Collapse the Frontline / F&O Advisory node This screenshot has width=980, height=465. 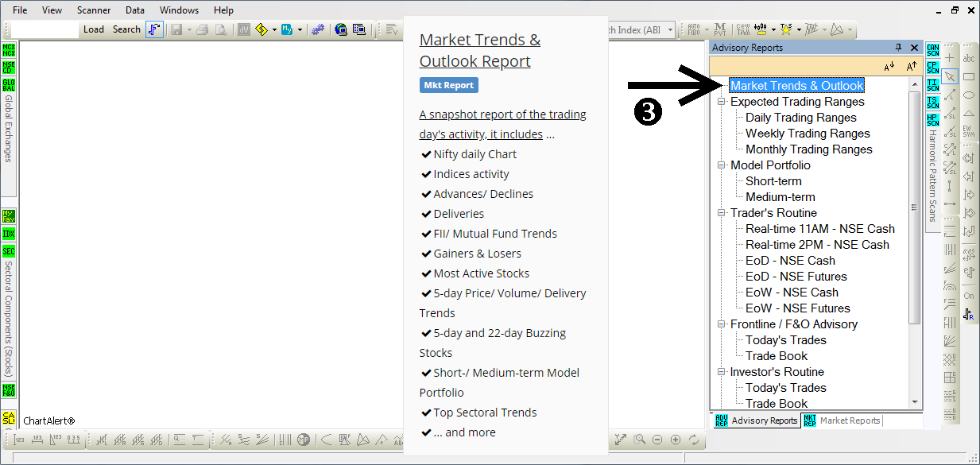[x=721, y=324]
